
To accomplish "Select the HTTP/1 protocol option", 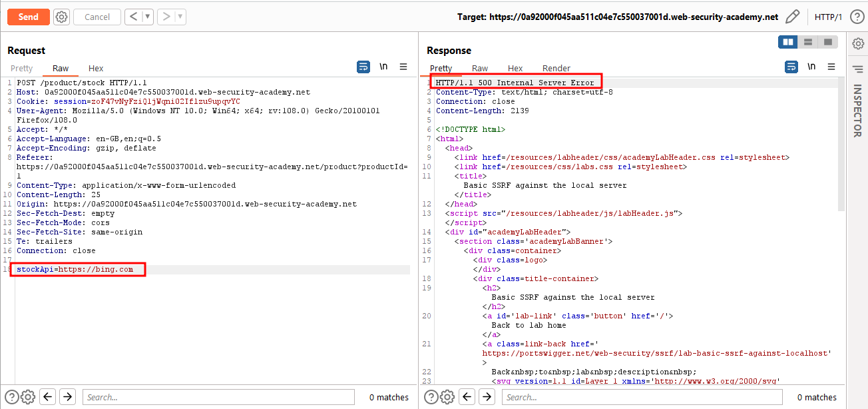I will pos(828,17).
